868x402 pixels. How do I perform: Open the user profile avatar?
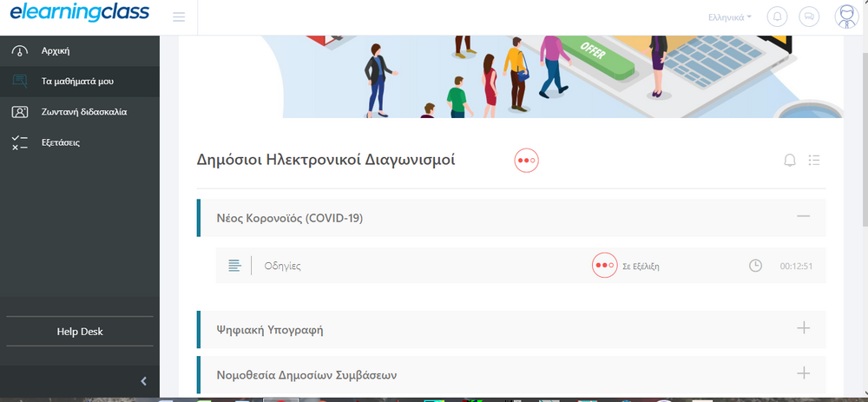845,16
